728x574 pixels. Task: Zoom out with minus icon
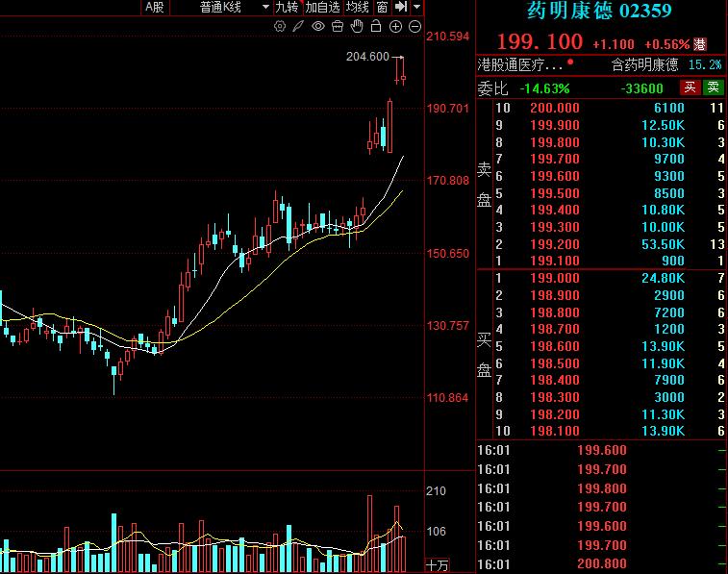pyautogui.click(x=415, y=27)
